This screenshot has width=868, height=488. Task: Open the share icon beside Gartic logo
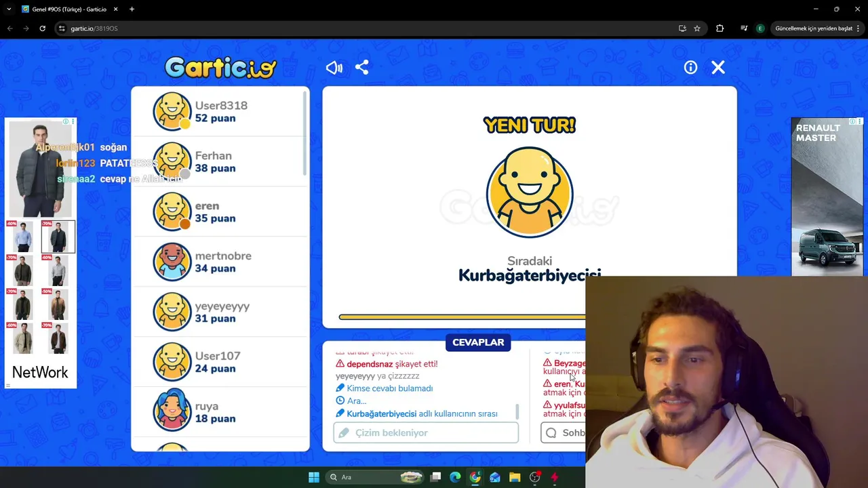[x=362, y=67]
